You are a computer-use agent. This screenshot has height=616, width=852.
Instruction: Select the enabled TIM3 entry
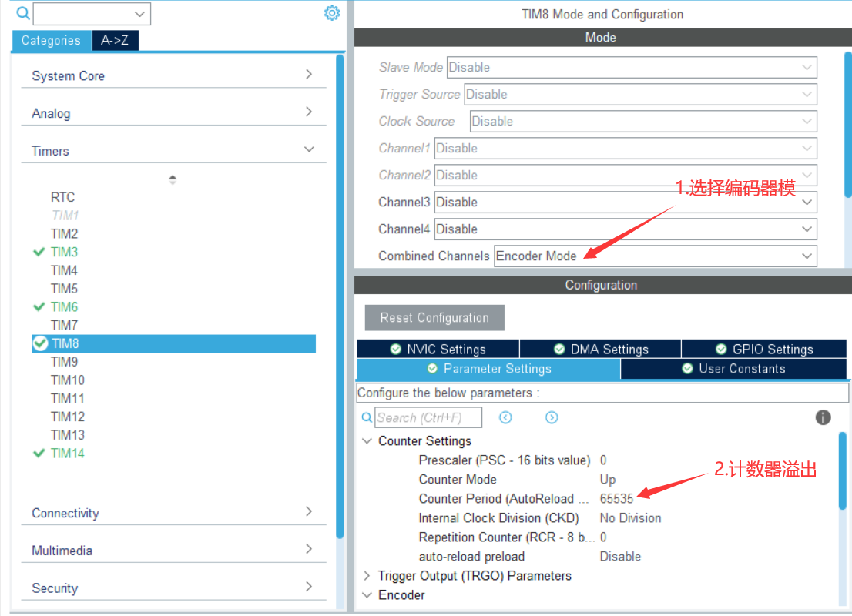(64, 252)
